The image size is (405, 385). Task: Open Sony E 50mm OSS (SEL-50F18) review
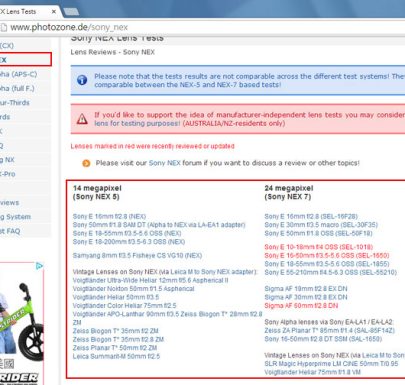point(318,233)
